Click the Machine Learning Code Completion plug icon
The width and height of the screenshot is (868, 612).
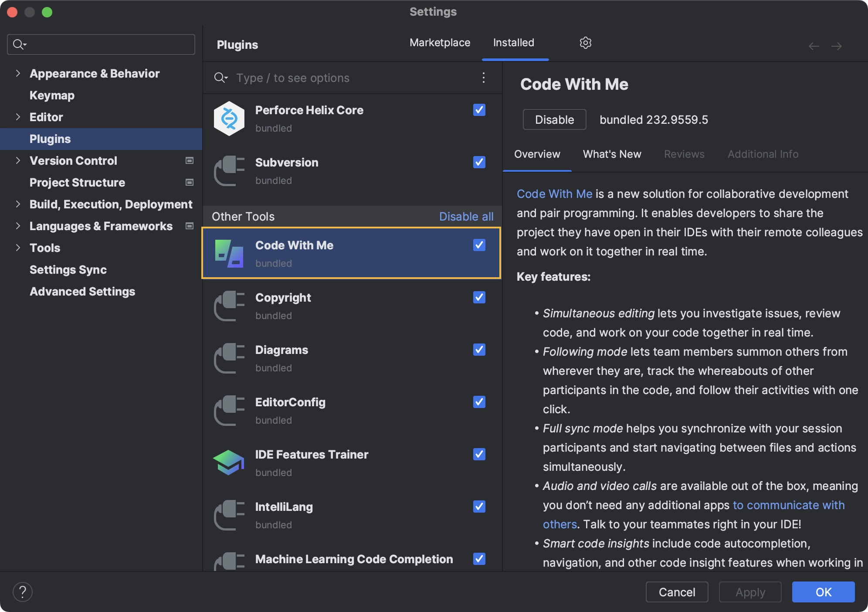(229, 561)
